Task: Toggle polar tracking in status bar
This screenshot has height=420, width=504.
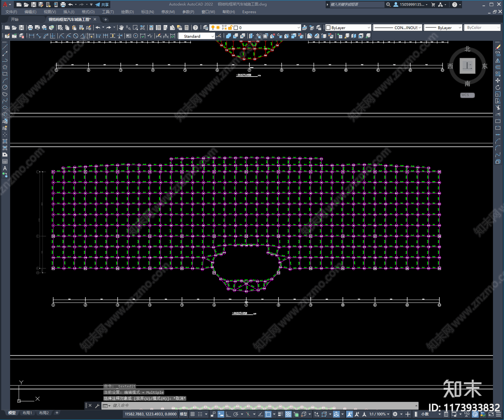Action: (x=236, y=414)
